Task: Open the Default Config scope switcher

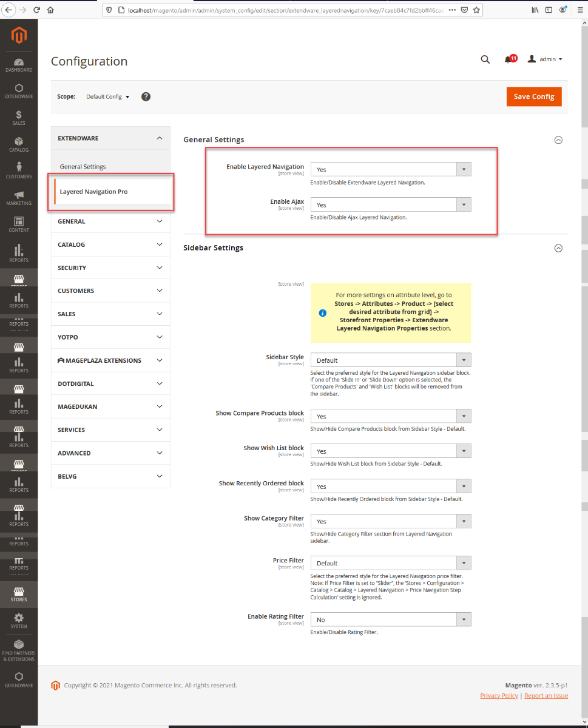Action: [x=108, y=96]
